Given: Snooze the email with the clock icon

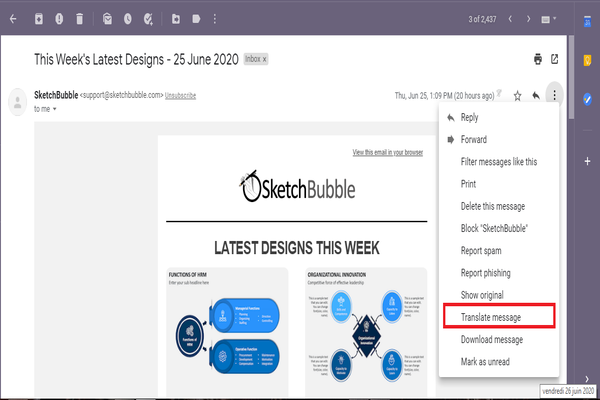Looking at the screenshot, I should [128, 19].
